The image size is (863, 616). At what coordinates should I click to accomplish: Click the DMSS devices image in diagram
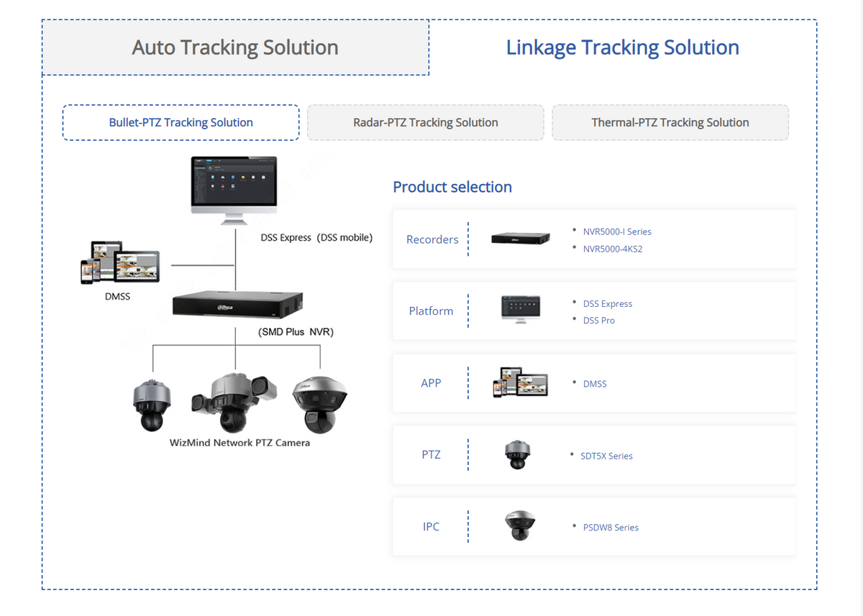pyautogui.click(x=119, y=263)
